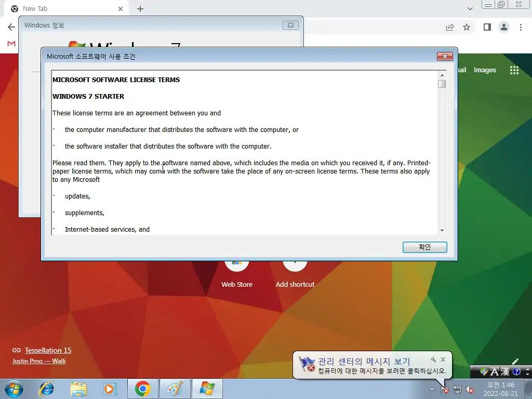Click the WINDOWS 7 STARTER heading text
Viewport: 532px width, 399px height.
click(x=88, y=96)
